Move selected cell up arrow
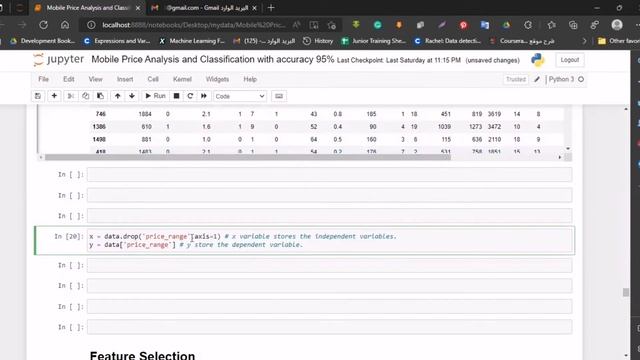This screenshot has width=640, height=360. [x=118, y=96]
